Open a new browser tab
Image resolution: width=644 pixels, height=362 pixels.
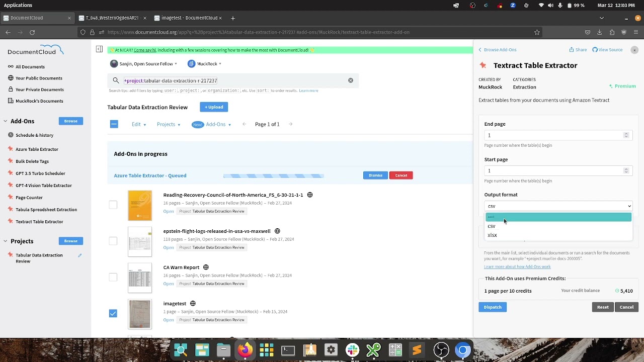[x=232, y=18]
